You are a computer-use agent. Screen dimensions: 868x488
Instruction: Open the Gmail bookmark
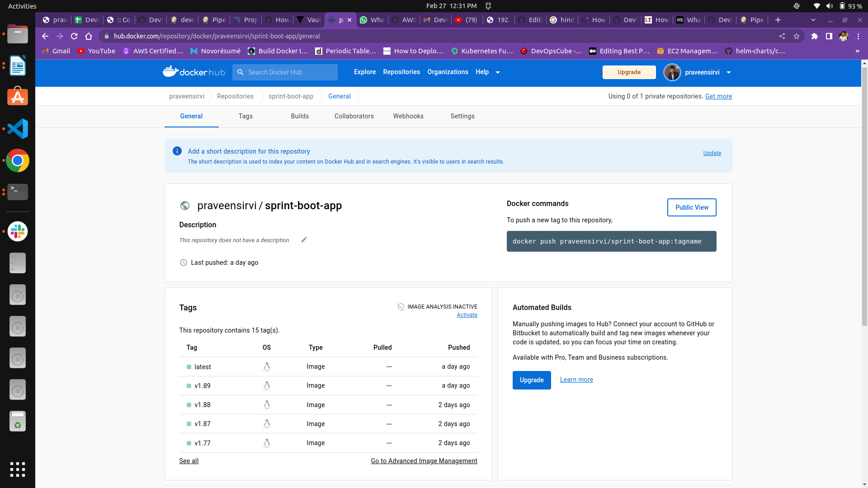56,51
